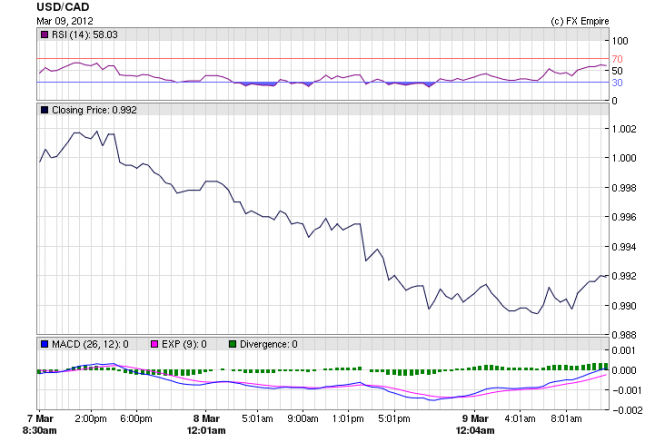Click the '8:01am' time axis label
Viewport: 645px width, 442px height.
point(566,419)
